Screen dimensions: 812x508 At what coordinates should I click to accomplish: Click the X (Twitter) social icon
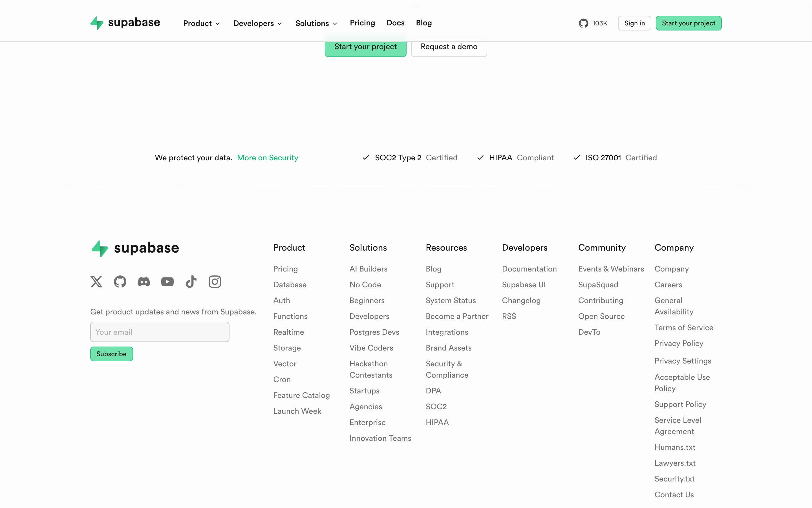click(x=96, y=282)
